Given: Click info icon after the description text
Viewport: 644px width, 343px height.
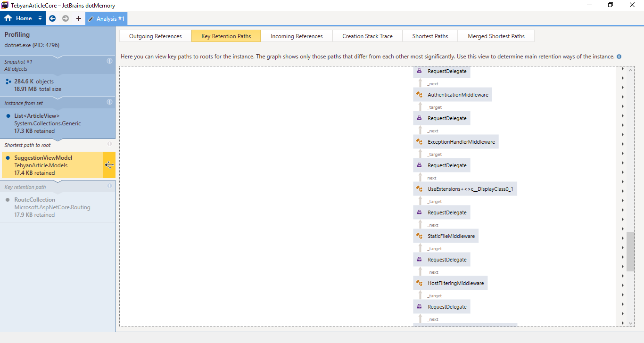Looking at the screenshot, I should click(619, 57).
